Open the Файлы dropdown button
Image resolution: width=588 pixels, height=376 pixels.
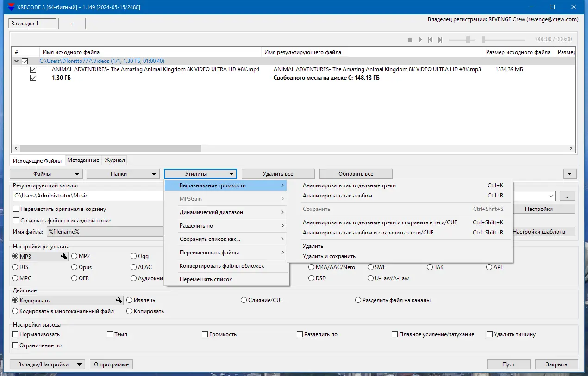point(46,174)
